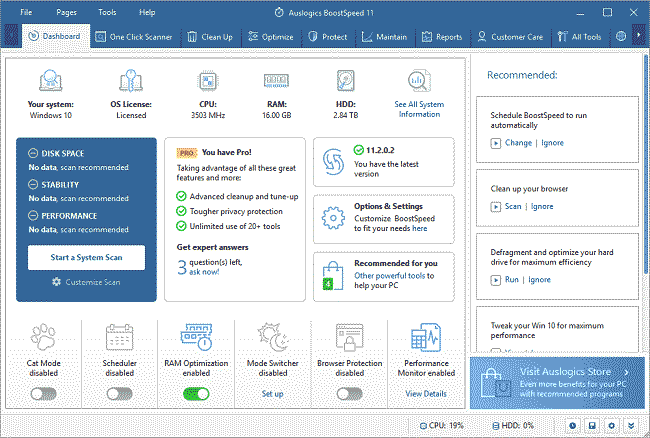650x438 pixels.
Task: Turn off the RAM Optimization toggle
Action: click(x=196, y=394)
